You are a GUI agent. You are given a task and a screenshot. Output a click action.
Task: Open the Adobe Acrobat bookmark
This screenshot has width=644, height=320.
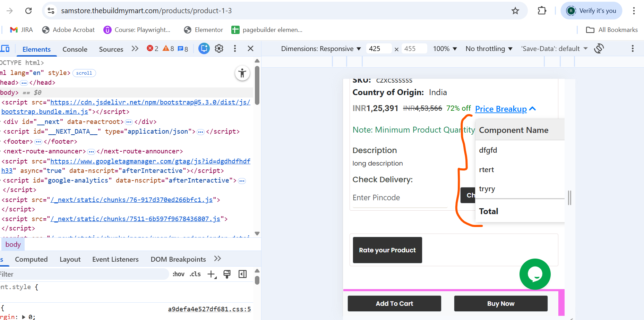68,30
